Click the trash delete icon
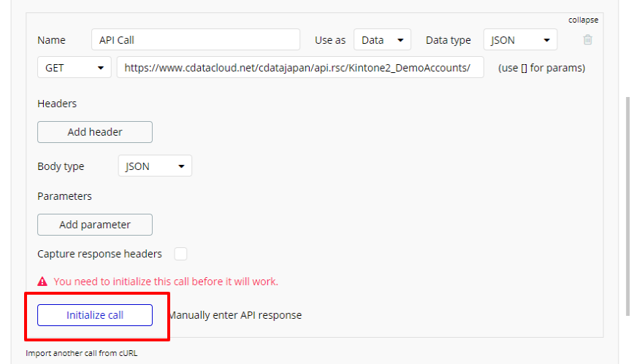Viewport: 634px width, 364px height. [587, 39]
